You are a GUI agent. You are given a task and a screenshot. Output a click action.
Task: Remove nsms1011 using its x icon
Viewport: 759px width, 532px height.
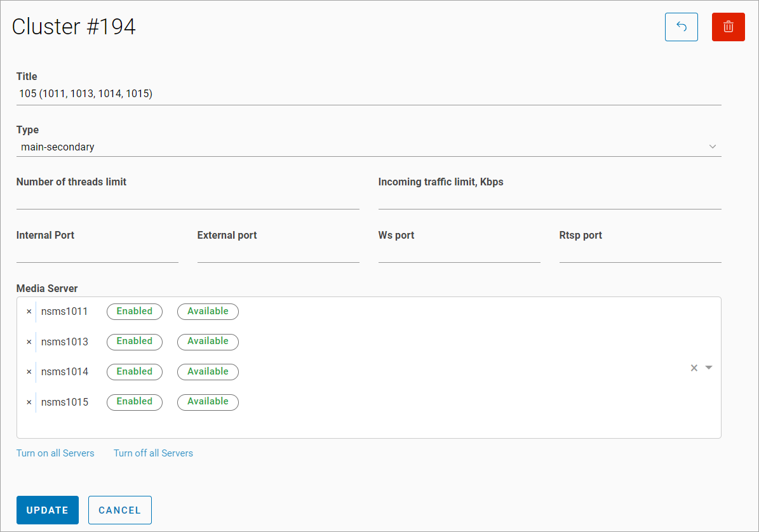29,312
